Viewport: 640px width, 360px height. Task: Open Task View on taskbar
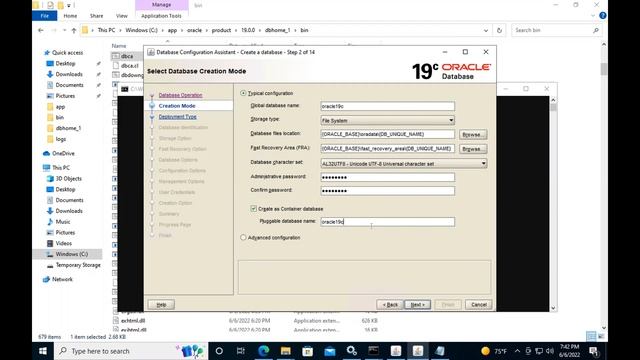(241, 351)
